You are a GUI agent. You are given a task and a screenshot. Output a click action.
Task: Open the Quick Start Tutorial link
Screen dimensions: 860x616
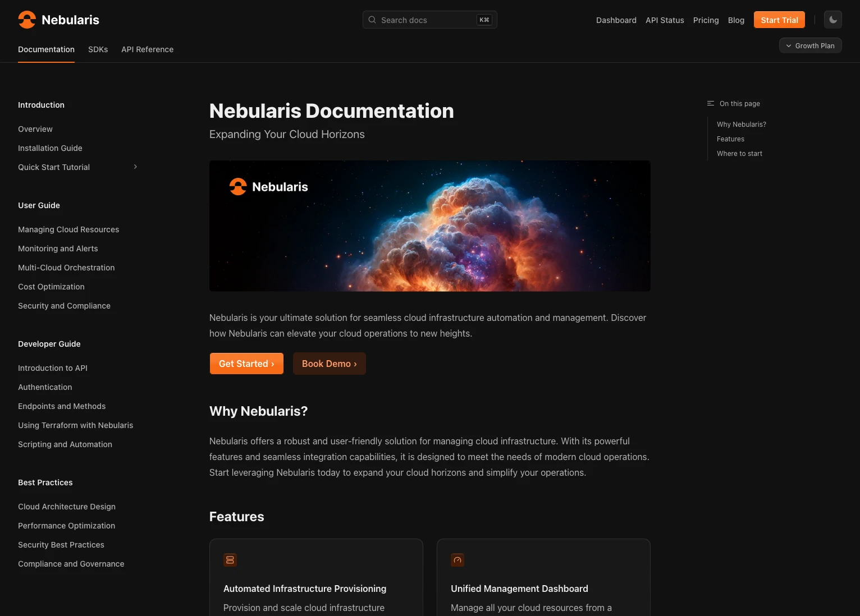54,167
